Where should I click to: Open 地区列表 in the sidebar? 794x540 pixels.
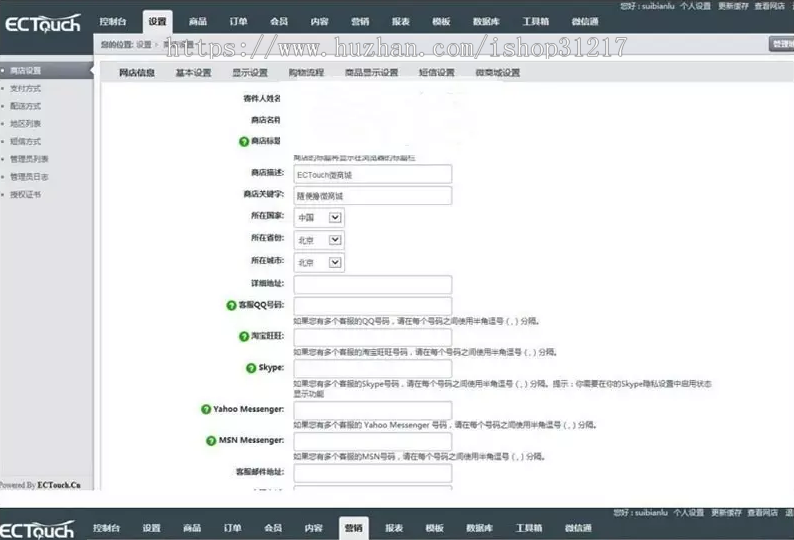pos(25,124)
